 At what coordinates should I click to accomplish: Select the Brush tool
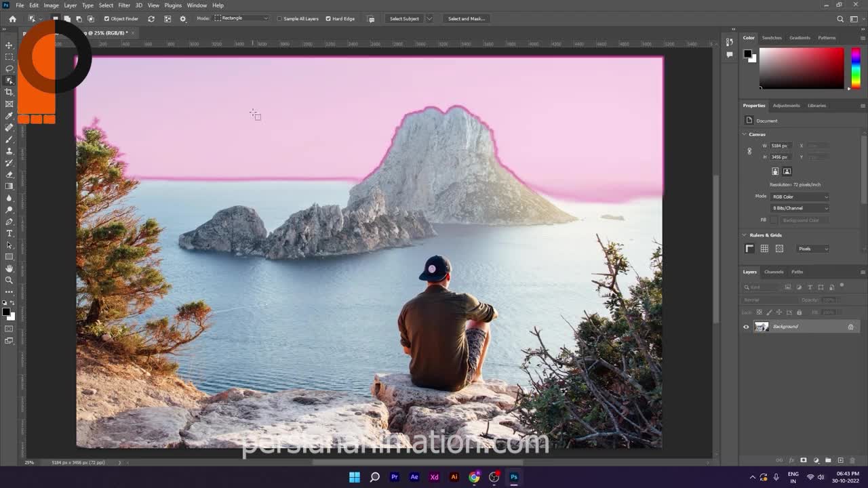click(9, 139)
